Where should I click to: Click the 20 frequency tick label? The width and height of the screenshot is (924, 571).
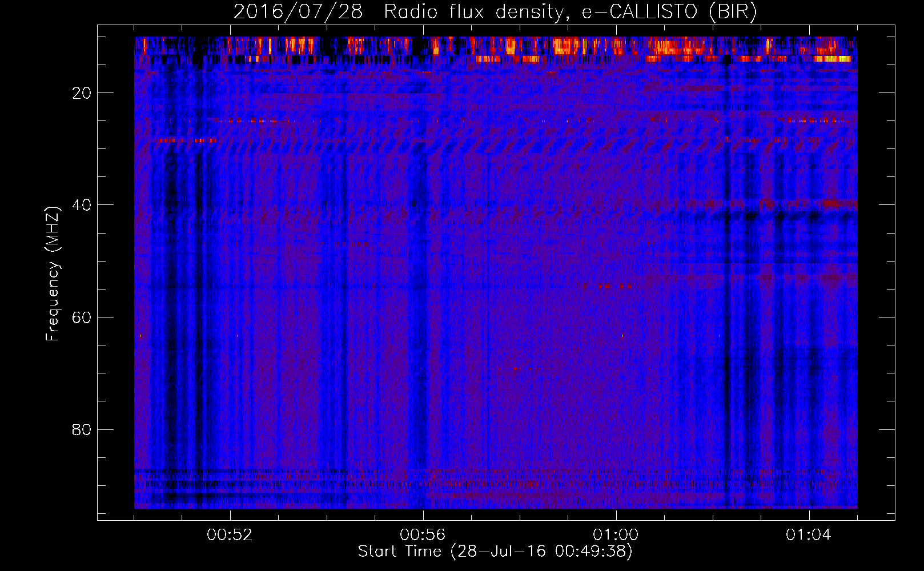pyautogui.click(x=82, y=93)
